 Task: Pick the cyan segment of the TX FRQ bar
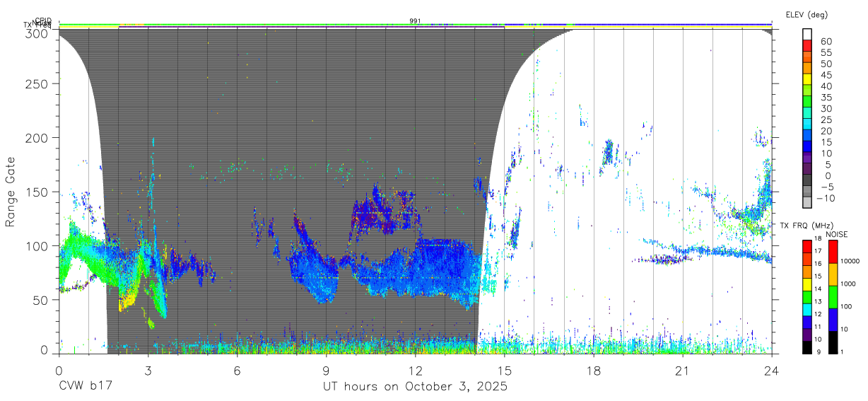coord(807,309)
